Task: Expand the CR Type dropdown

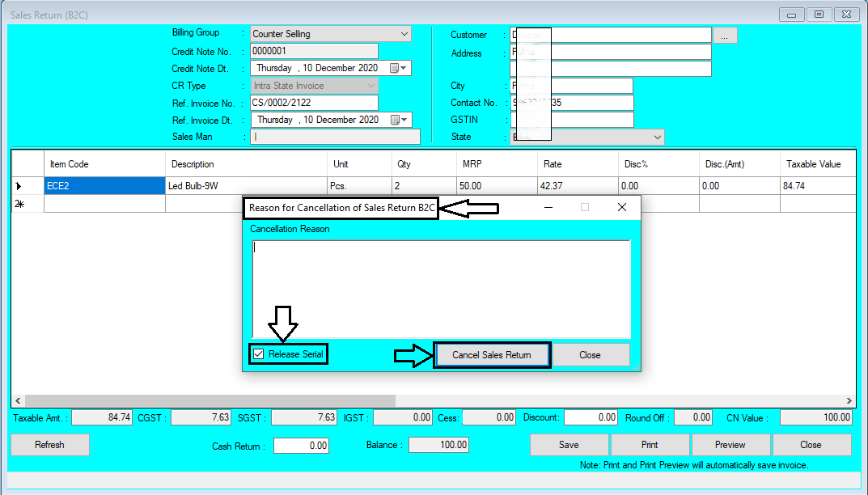Action: tap(370, 85)
